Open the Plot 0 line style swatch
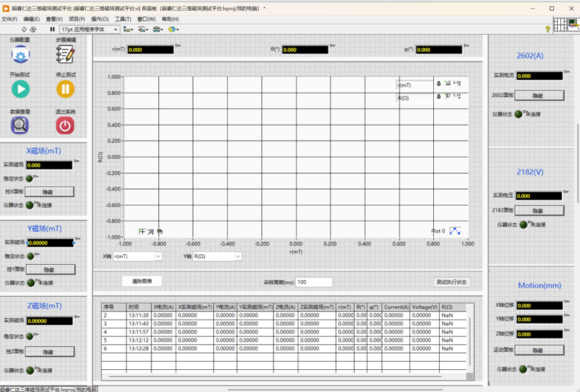Screen dimensions: 580x392 click(455, 231)
